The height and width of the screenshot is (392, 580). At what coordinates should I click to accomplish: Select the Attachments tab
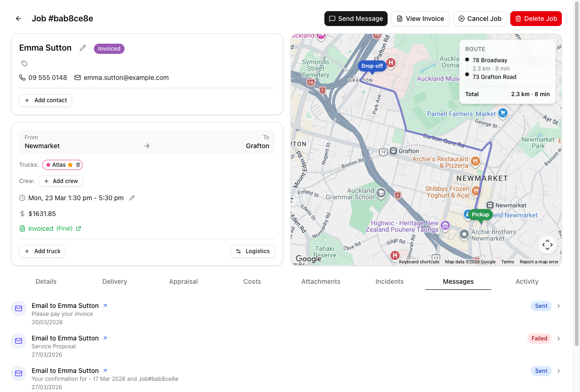pyautogui.click(x=321, y=281)
